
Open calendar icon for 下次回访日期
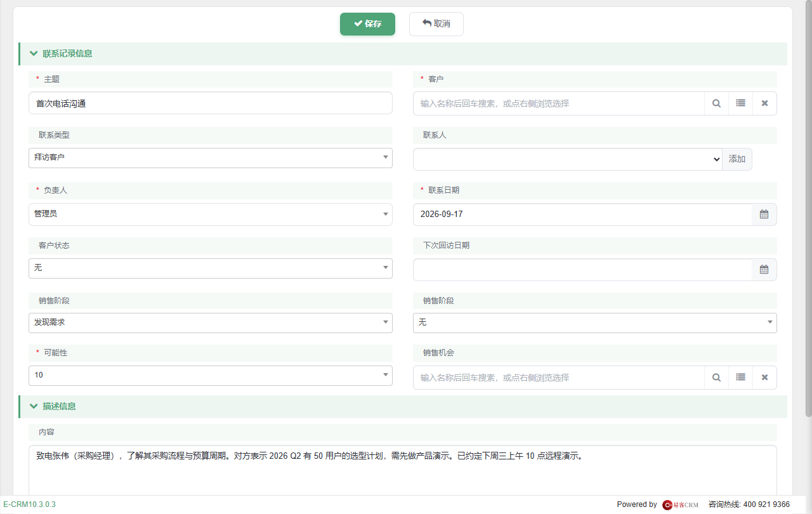pyautogui.click(x=764, y=270)
